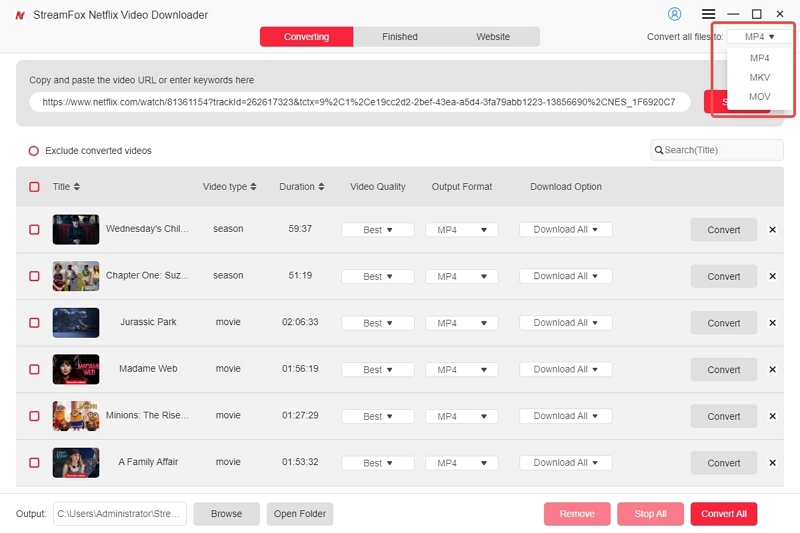Open the hamburger menu icon
The width and height of the screenshot is (800, 533).
click(708, 14)
